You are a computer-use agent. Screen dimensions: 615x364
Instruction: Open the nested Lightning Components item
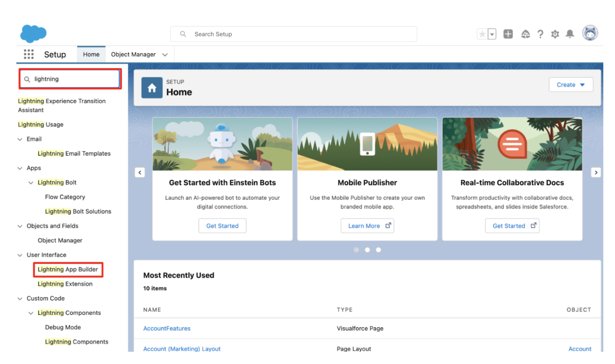77,342
